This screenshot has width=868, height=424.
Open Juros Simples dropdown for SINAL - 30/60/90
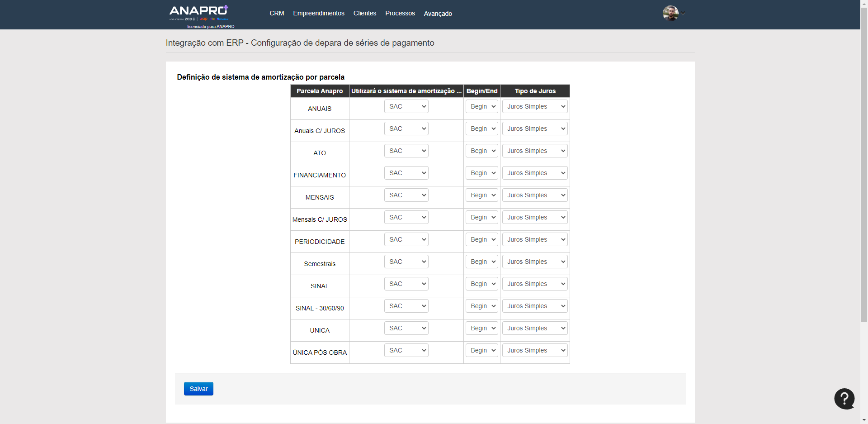[535, 306]
